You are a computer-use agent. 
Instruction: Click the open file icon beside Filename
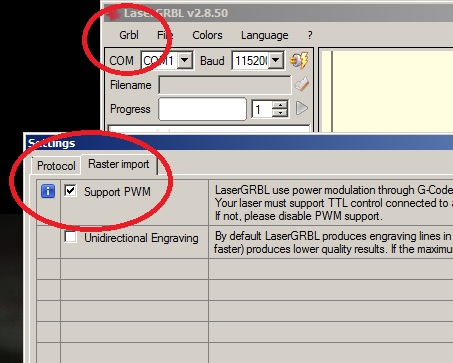[302, 84]
